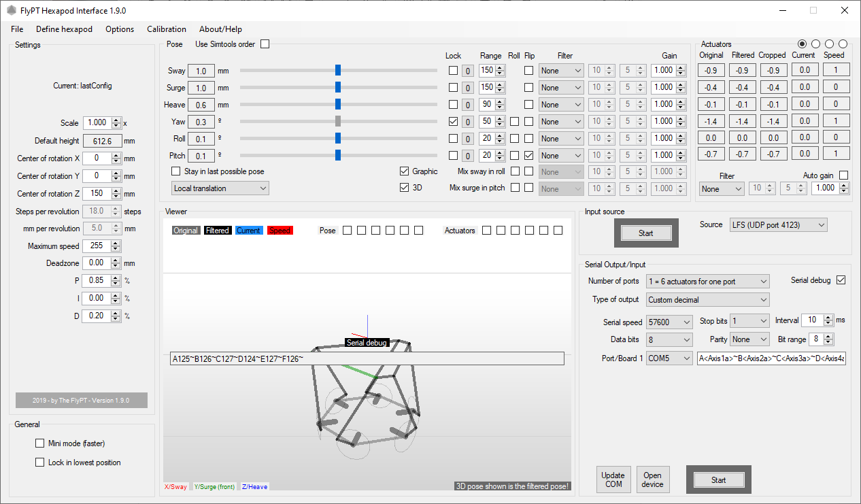Click the Sway row zero reset button
Viewport: 861px width, 504px height.
(468, 71)
